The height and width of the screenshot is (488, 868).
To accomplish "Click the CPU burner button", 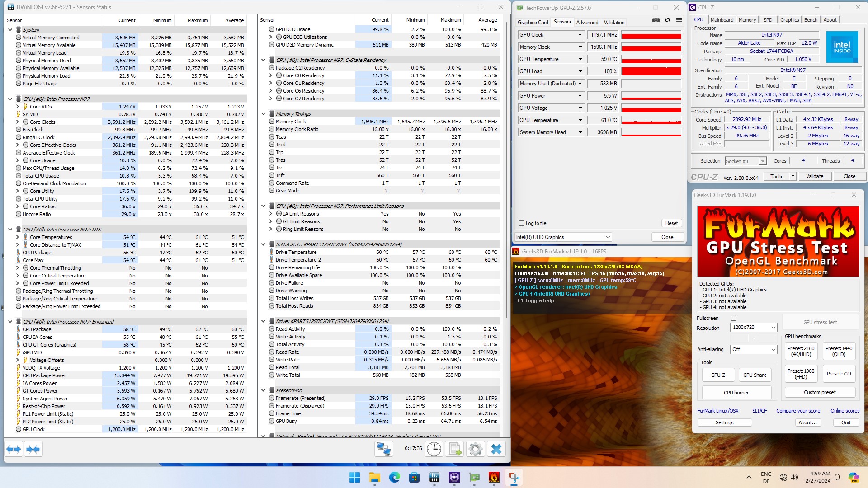I will (x=736, y=393).
